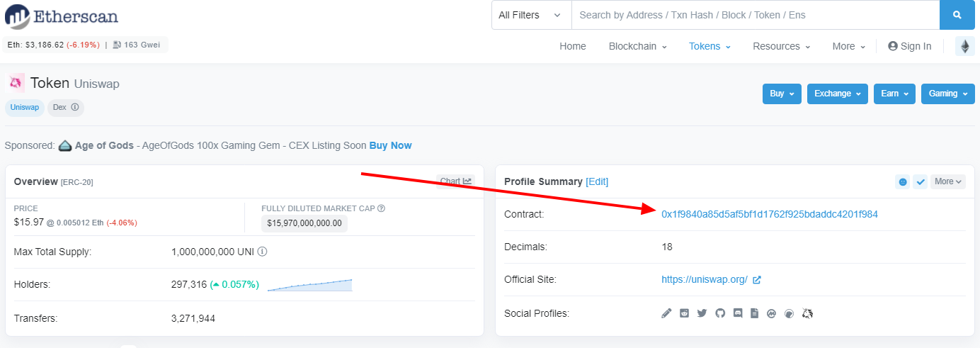The height and width of the screenshot is (348, 980).
Task: Click the blue smiley reputation icon
Action: pos(903,182)
